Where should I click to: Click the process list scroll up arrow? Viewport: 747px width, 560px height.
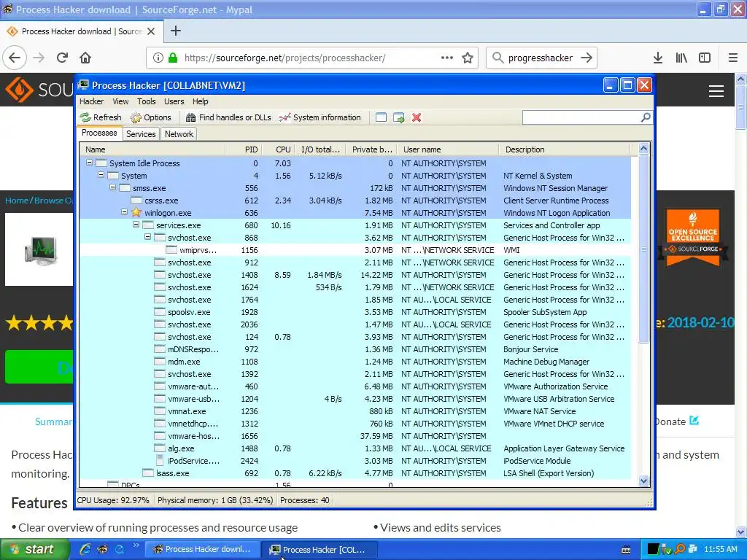643,149
